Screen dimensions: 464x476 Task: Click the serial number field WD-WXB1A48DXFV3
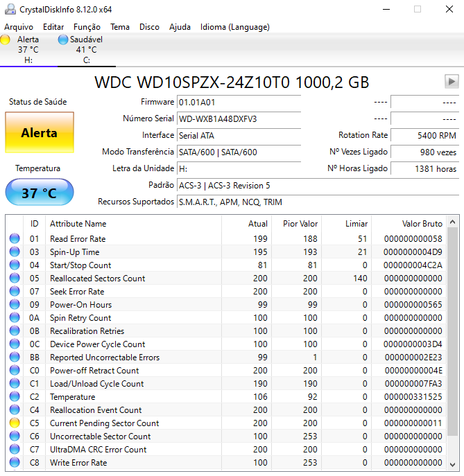tap(239, 118)
